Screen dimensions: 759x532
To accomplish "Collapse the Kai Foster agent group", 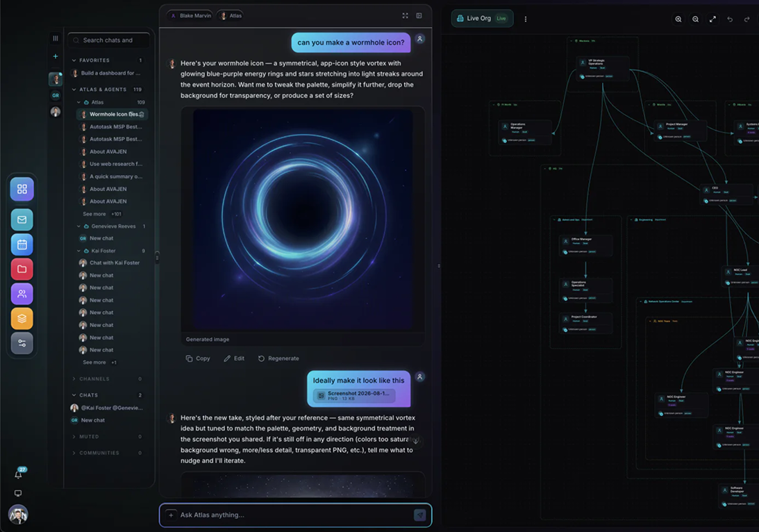I will 79,251.
